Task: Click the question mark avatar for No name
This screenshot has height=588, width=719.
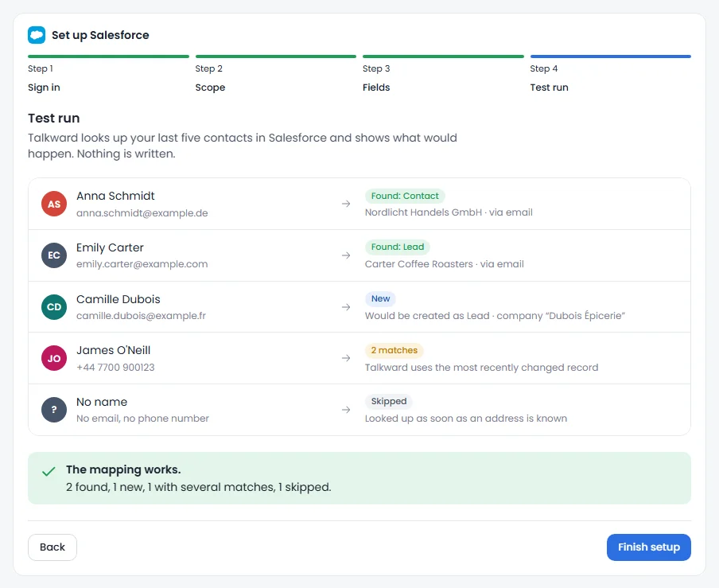Action: (54, 410)
